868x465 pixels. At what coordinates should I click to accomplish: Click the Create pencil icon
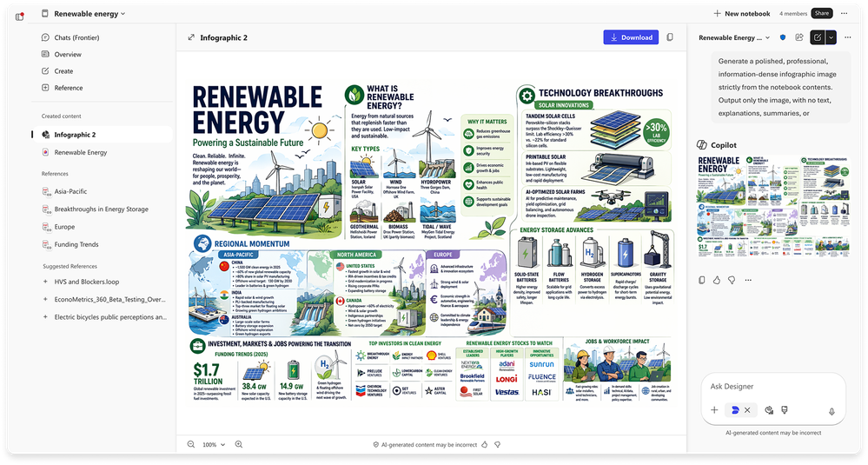[x=45, y=71]
